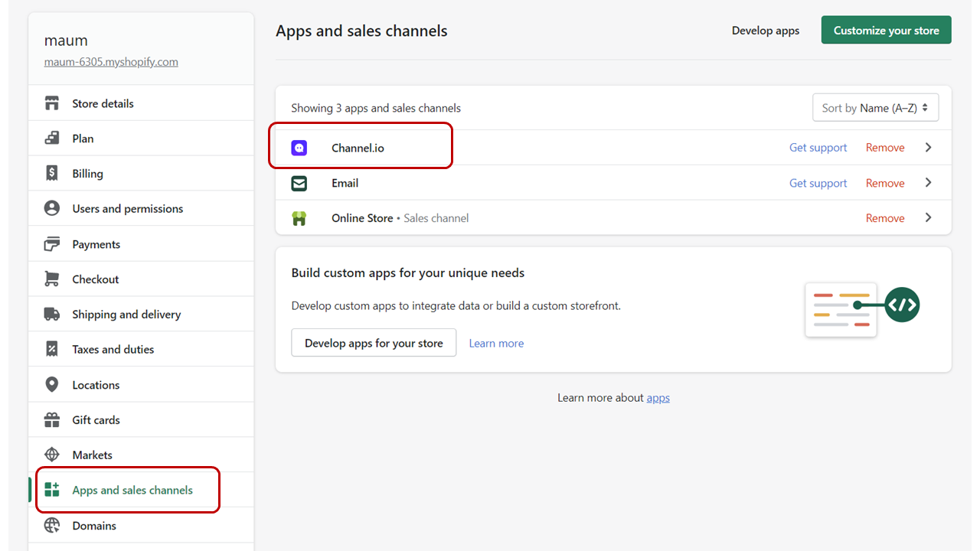Click the Gift cards present icon

tap(52, 420)
